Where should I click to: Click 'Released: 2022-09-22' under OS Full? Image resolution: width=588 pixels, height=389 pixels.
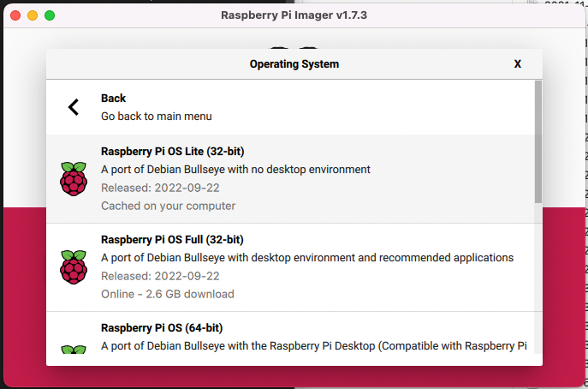[x=160, y=276]
